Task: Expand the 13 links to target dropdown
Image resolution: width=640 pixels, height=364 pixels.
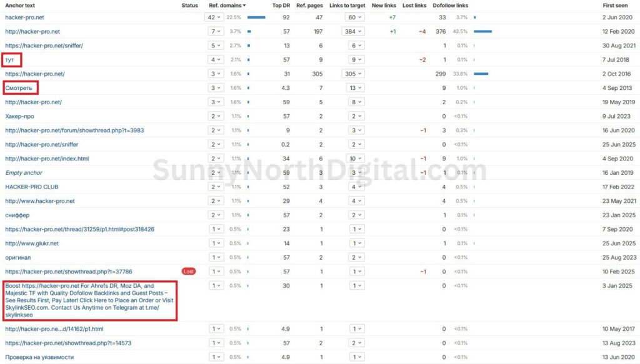Action: [x=356, y=88]
